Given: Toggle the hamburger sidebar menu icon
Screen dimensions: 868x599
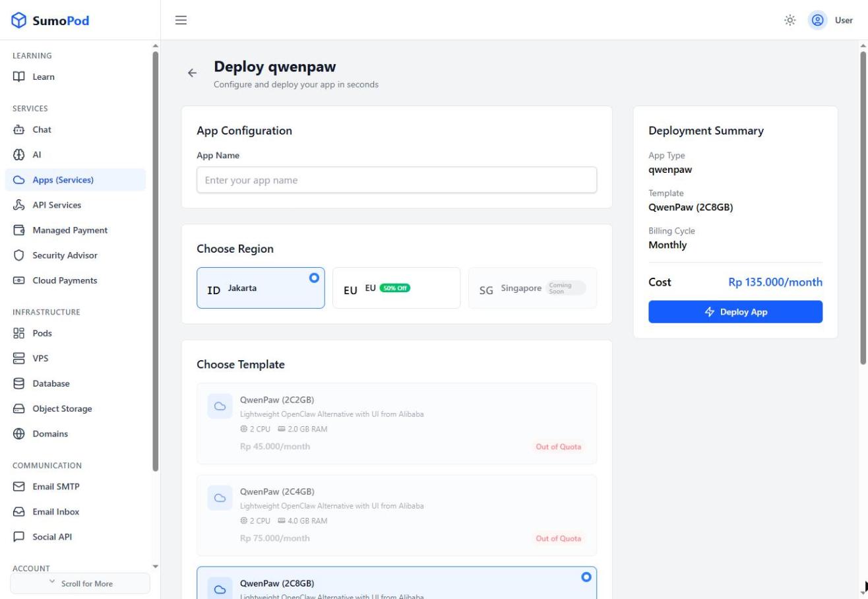Looking at the screenshot, I should click(x=180, y=20).
